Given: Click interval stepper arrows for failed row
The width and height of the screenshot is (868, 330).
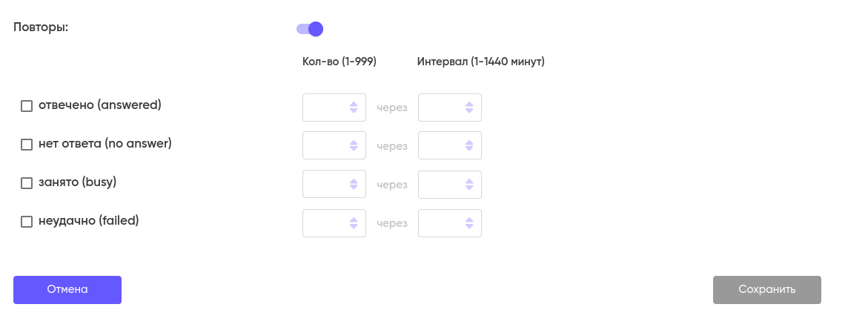Looking at the screenshot, I should [x=469, y=223].
